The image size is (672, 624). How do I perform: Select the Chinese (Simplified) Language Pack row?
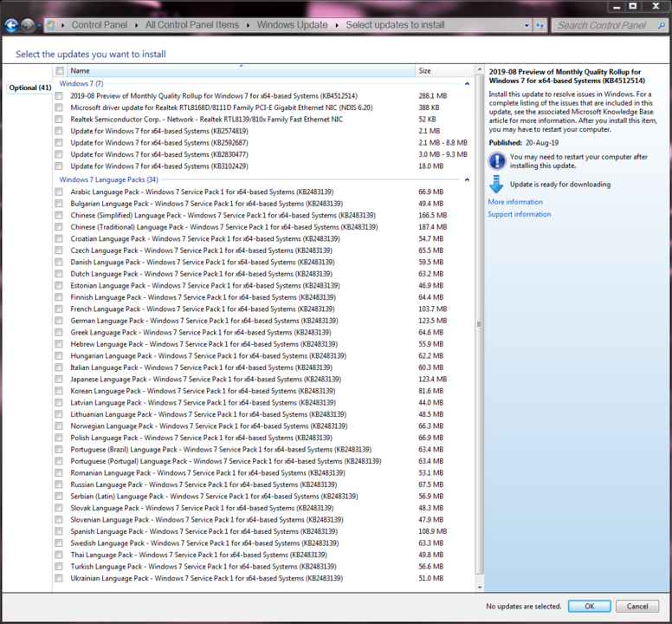click(x=262, y=215)
